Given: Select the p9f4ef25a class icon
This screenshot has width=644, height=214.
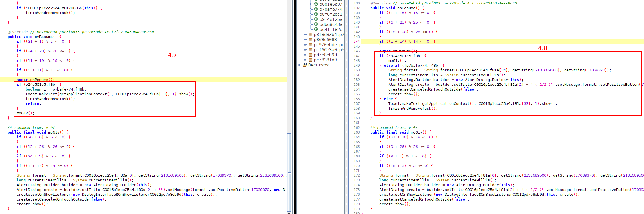Looking at the screenshot, I should [x=316, y=19].
